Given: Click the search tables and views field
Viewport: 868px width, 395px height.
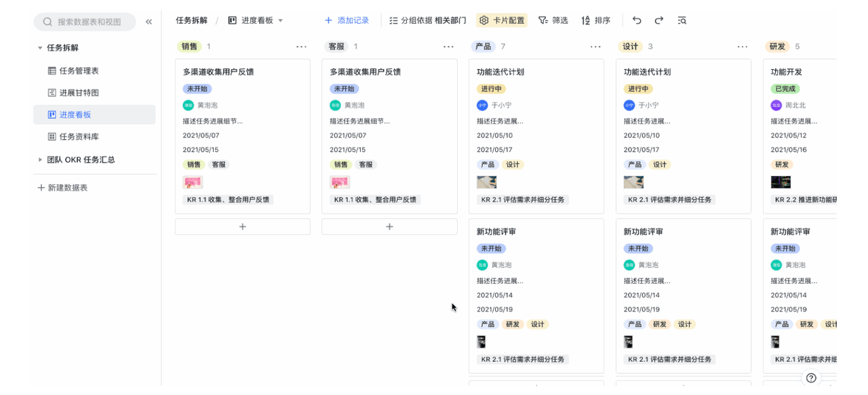Looking at the screenshot, I should pyautogui.click(x=85, y=22).
